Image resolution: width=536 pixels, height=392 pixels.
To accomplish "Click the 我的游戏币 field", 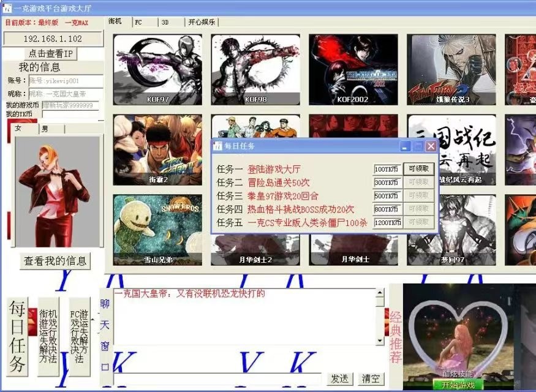I will pyautogui.click(x=70, y=105).
